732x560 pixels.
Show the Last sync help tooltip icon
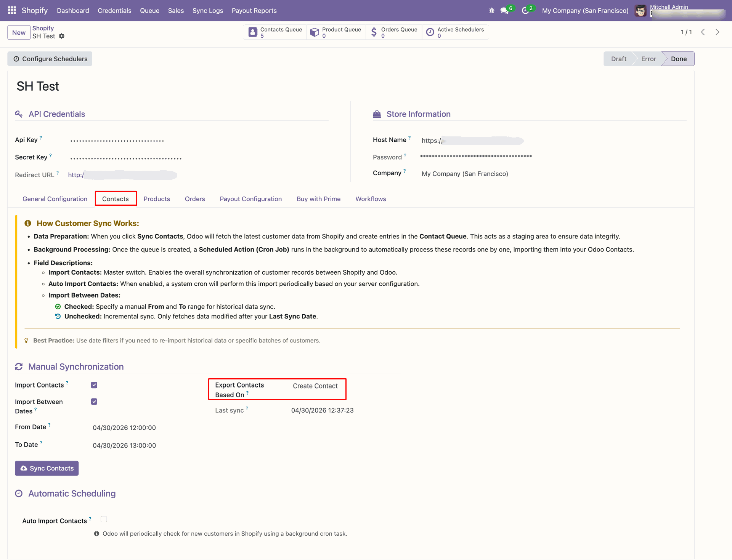coord(247,408)
